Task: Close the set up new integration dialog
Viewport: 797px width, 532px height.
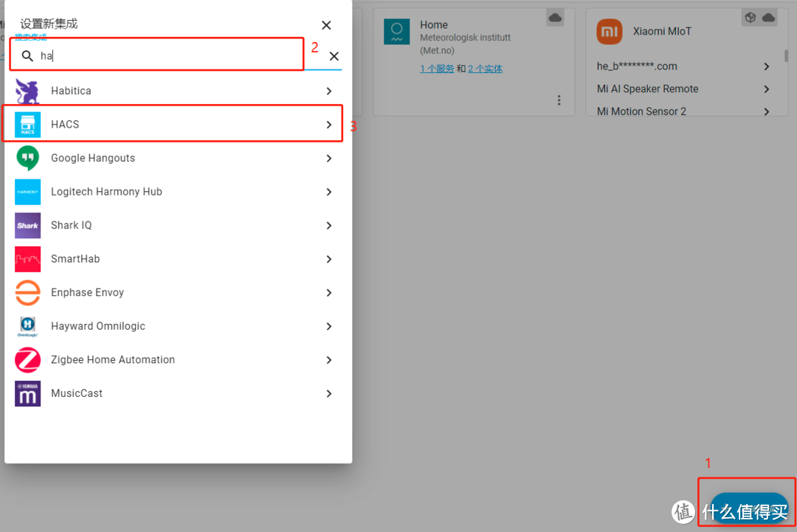Action: tap(326, 25)
